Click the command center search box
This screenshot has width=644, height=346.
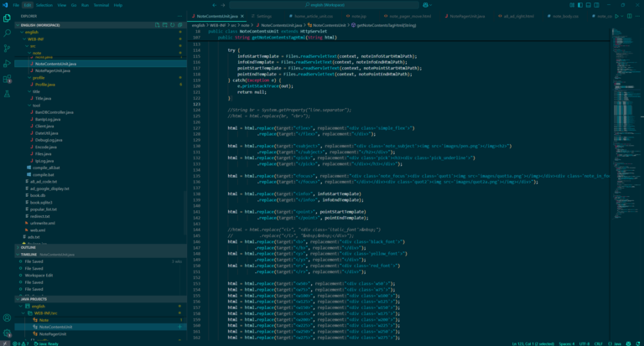click(x=324, y=5)
